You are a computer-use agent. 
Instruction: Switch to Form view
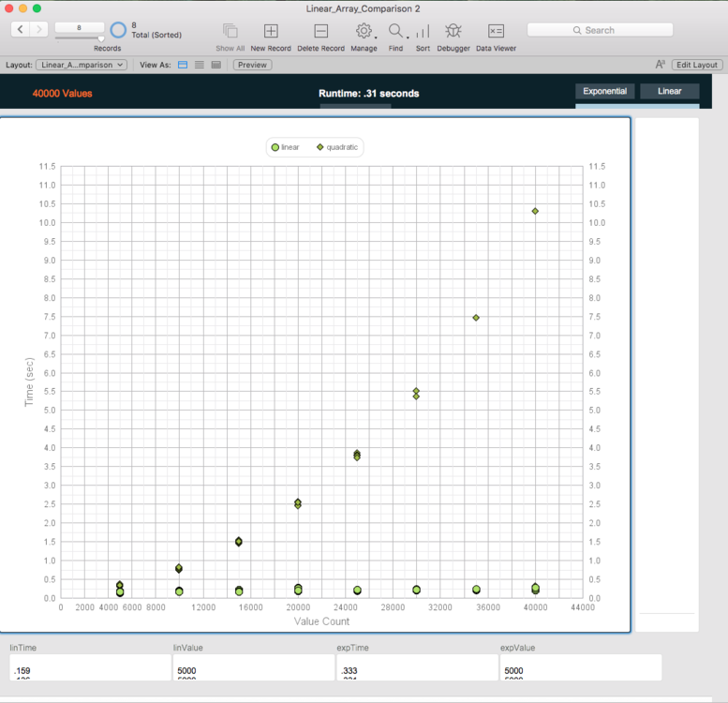pos(183,65)
